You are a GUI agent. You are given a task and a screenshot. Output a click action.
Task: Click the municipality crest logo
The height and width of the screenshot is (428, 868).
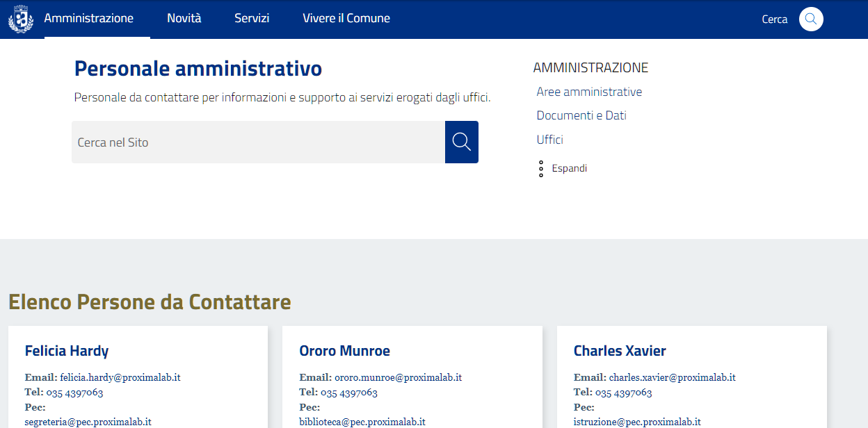pyautogui.click(x=20, y=19)
